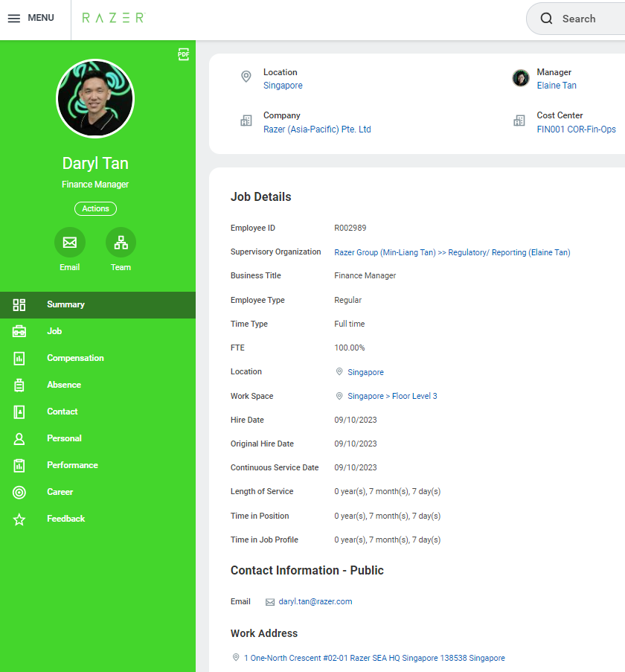
Task: Click the Personal person icon
Action: (19, 438)
